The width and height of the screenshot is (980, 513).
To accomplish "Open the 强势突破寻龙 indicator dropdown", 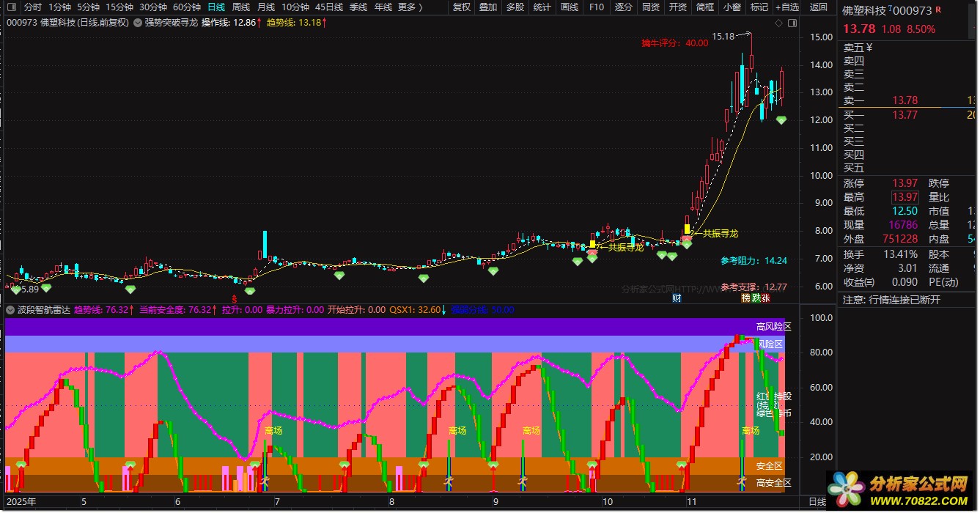I will click(139, 23).
